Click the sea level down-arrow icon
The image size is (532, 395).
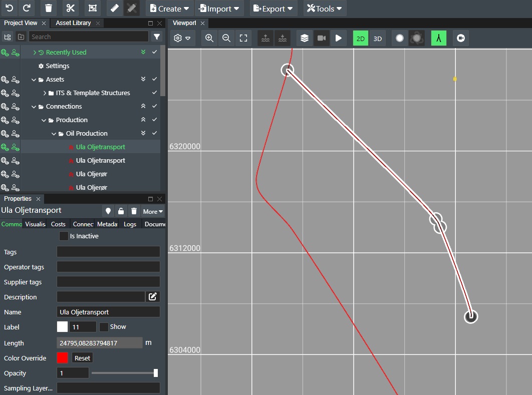(x=283, y=38)
